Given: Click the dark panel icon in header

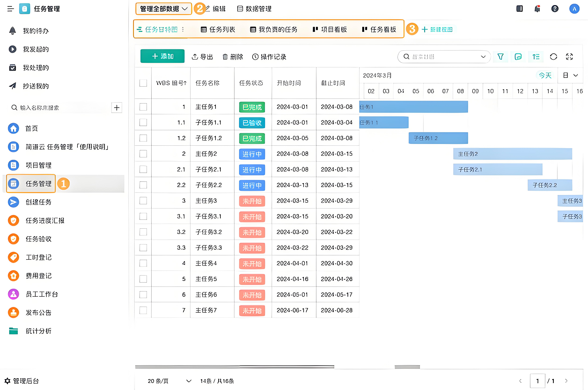Looking at the screenshot, I should (519, 9).
